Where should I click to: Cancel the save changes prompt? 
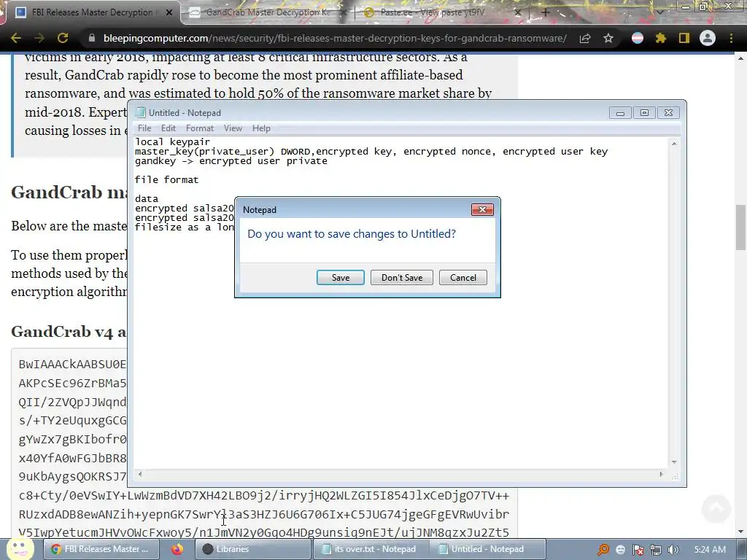[463, 278]
